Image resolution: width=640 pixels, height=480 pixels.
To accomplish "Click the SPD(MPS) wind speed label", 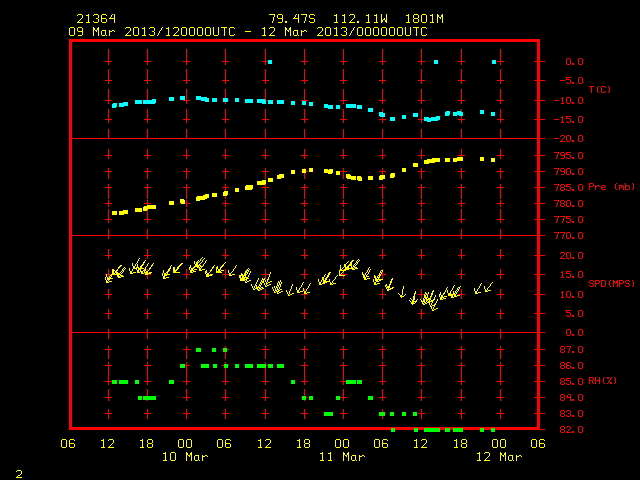I will [x=611, y=283].
